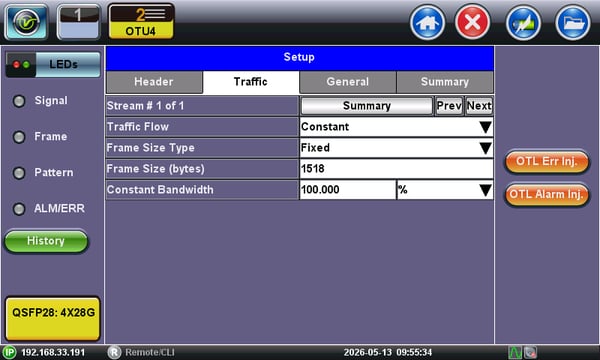Open the bandwidth unit % dropdown
Image resolution: width=600 pixels, height=360 pixels.
tap(445, 190)
